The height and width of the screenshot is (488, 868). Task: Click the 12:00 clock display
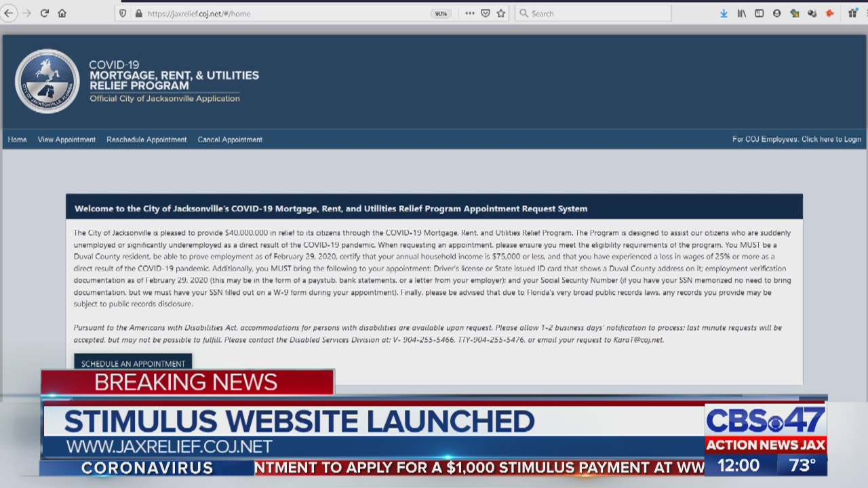pyautogui.click(x=738, y=466)
